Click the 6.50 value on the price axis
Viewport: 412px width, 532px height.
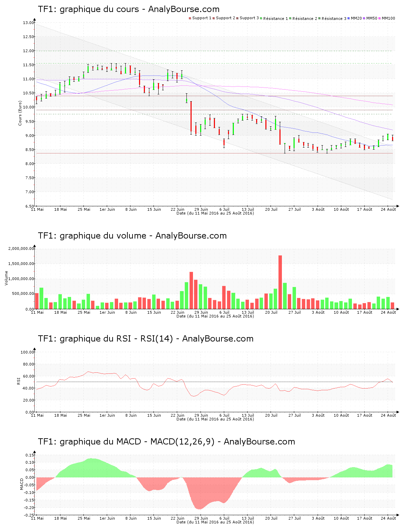coord(30,206)
